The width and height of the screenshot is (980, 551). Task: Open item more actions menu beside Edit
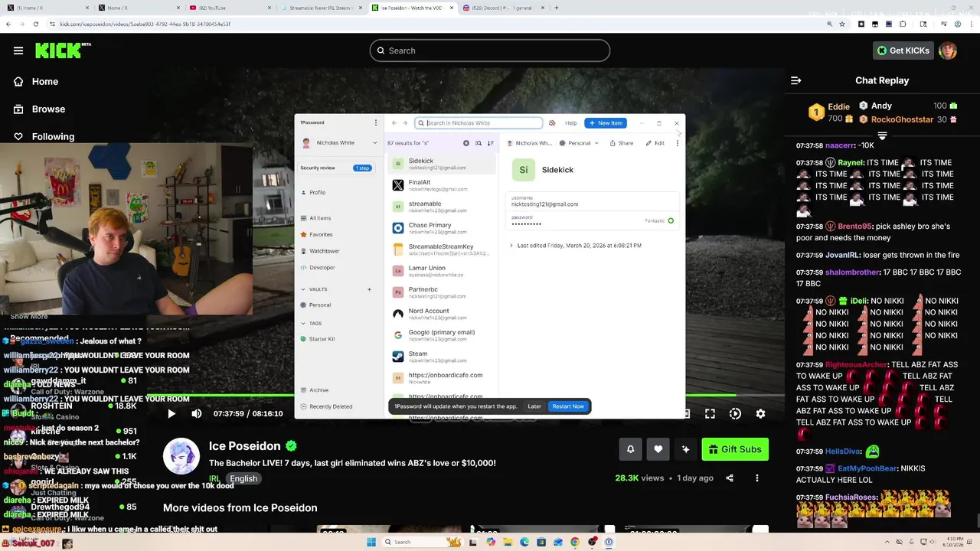[x=678, y=143]
